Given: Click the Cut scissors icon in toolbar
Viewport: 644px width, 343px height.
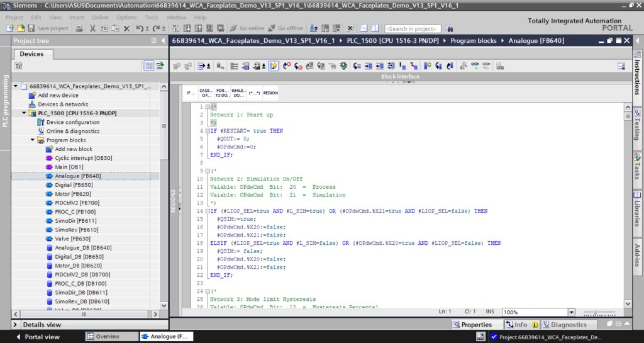Looking at the screenshot, I should tap(92, 28).
